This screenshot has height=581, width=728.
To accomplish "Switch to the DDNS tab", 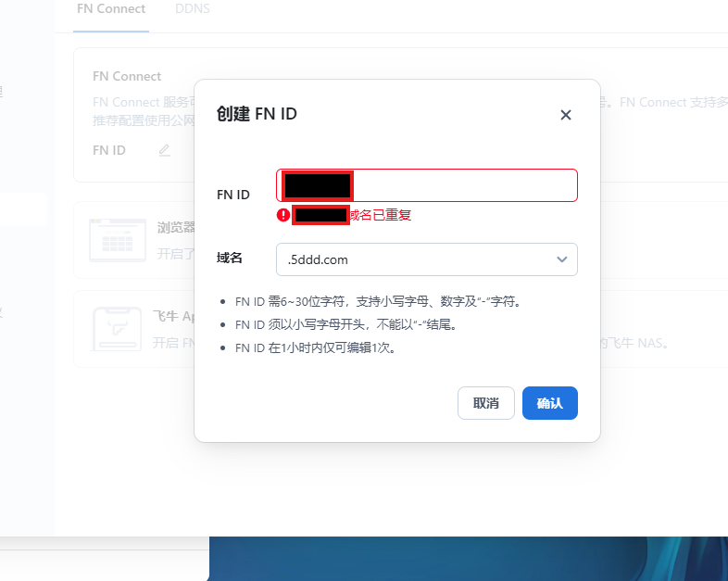I will coord(193,9).
